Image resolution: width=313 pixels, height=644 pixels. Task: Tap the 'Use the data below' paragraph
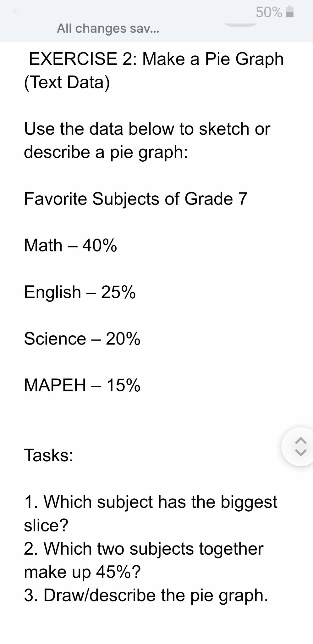[147, 140]
